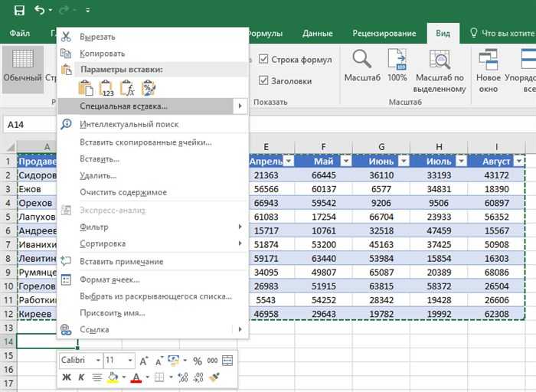Click the scissors icon next to Вырезать
536x392 pixels.
(66, 37)
